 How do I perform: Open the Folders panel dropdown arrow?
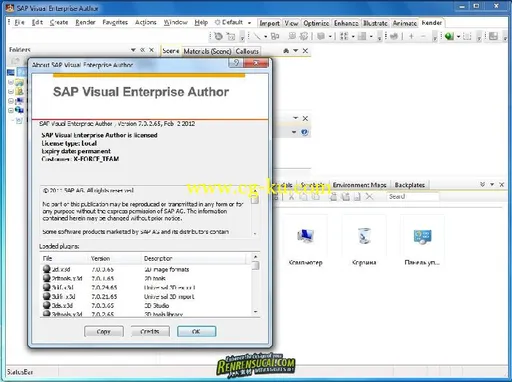click(x=133, y=50)
